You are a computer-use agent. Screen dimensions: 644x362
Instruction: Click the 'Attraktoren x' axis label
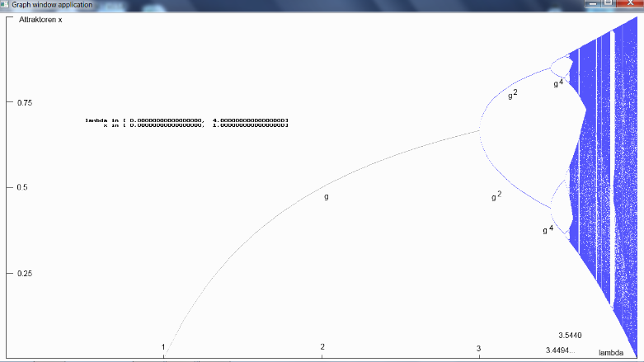[x=40, y=20]
